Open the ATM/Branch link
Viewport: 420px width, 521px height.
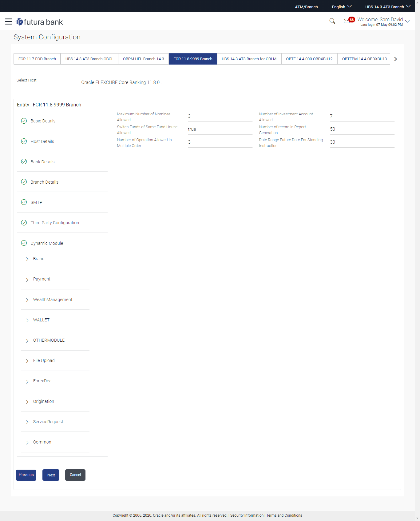306,7
